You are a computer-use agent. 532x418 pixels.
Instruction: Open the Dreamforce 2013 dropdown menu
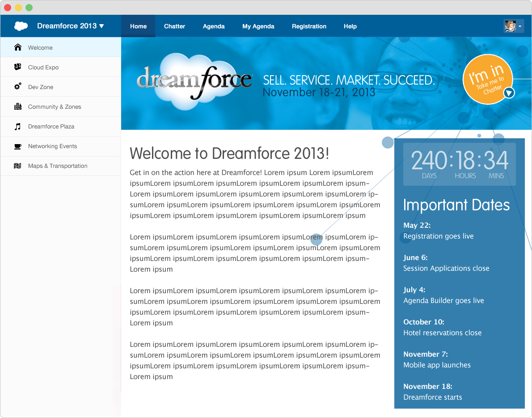pos(70,26)
